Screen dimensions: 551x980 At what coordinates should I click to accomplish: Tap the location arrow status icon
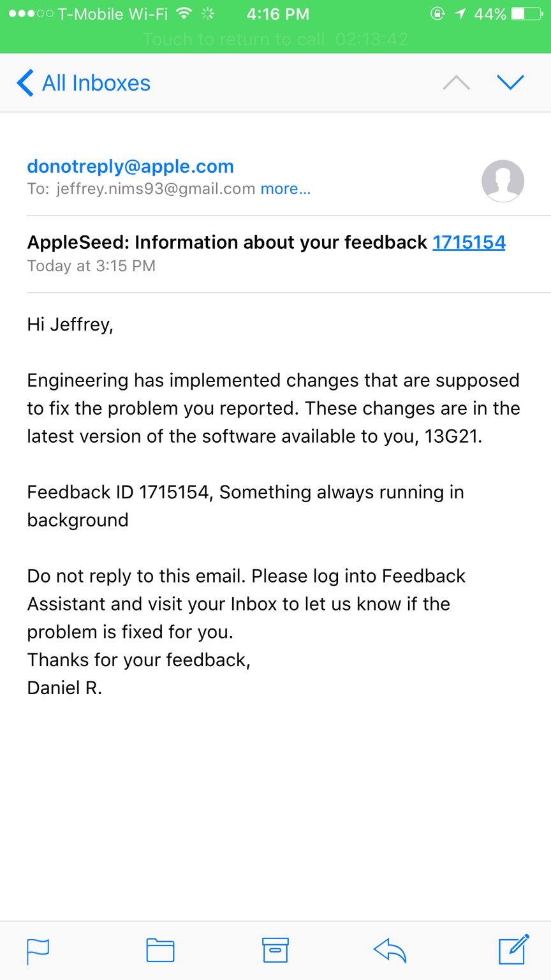[460, 13]
